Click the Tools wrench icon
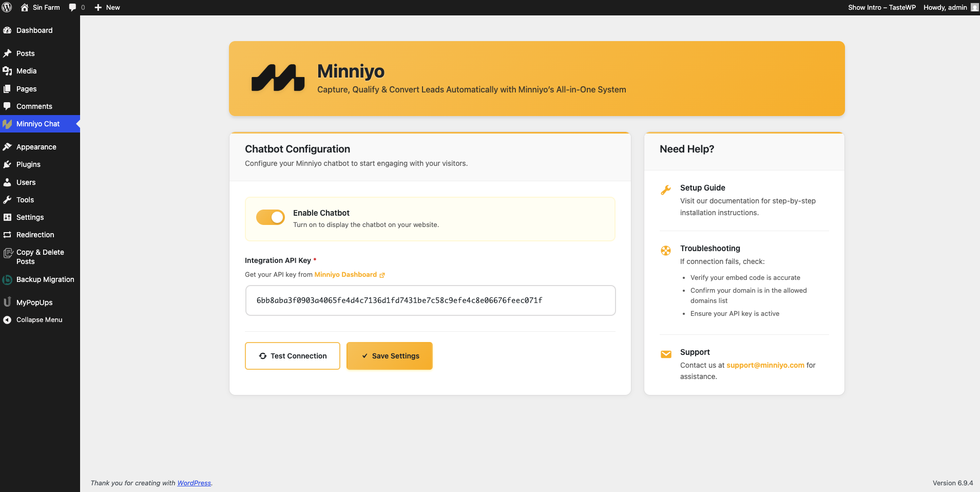 7,200
